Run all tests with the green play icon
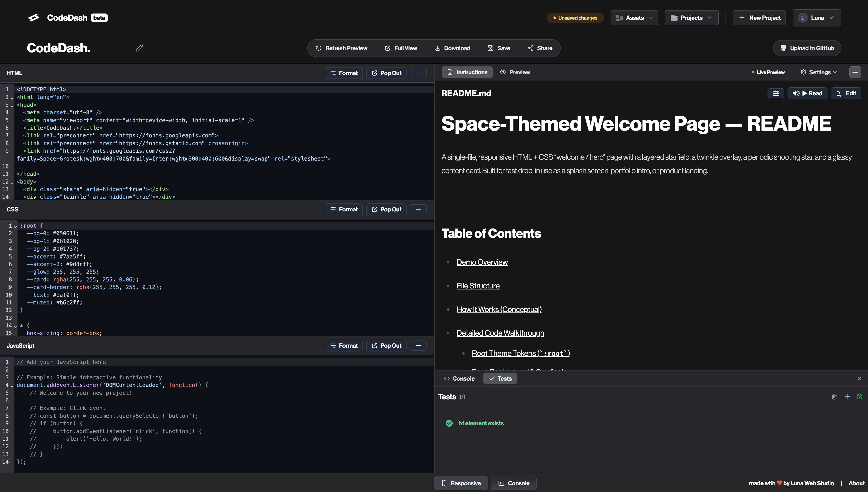The width and height of the screenshot is (868, 492). coord(860,397)
